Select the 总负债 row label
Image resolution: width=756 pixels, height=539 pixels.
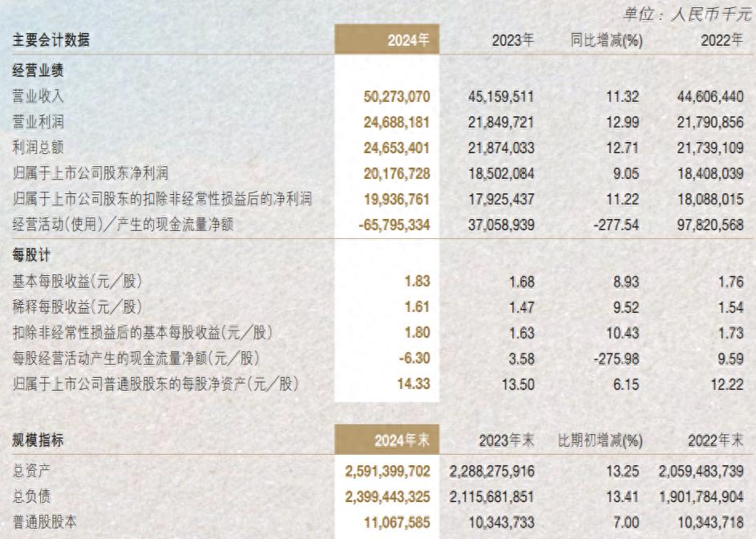click(x=31, y=496)
